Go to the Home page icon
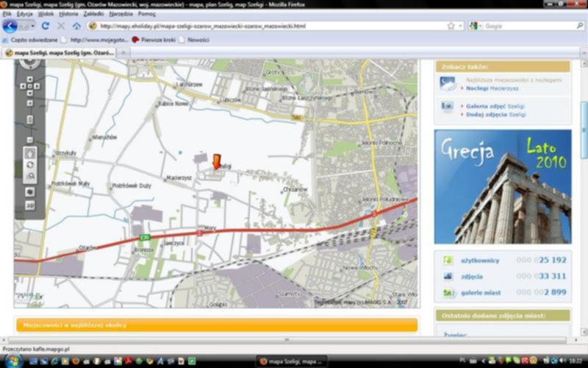This screenshot has height=368, width=588. (x=76, y=26)
